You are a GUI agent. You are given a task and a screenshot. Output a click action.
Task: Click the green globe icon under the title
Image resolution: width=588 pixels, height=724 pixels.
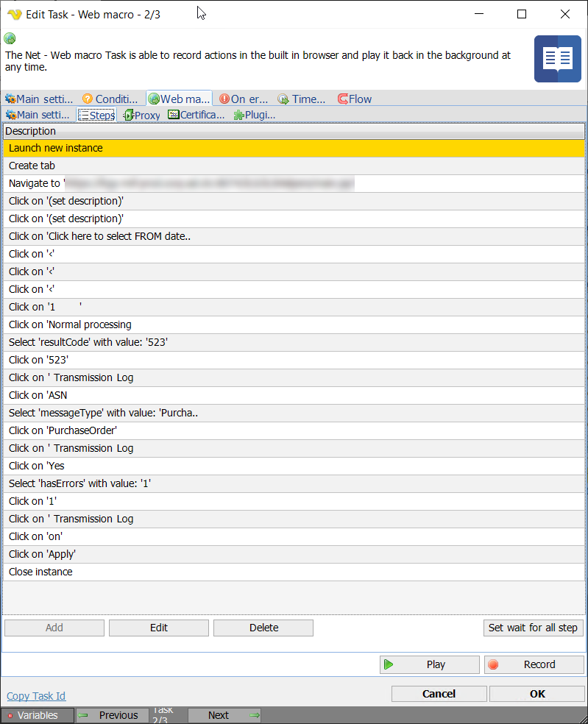(10, 39)
